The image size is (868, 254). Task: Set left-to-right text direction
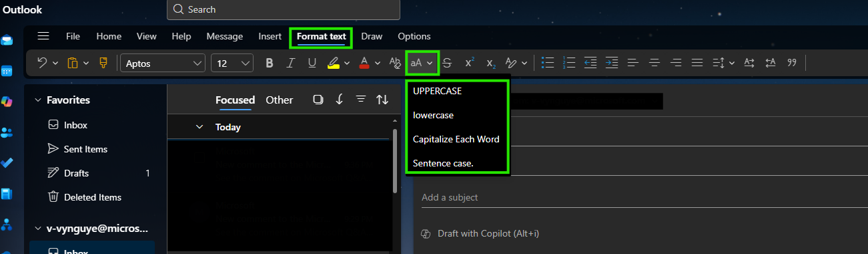pos(749,63)
